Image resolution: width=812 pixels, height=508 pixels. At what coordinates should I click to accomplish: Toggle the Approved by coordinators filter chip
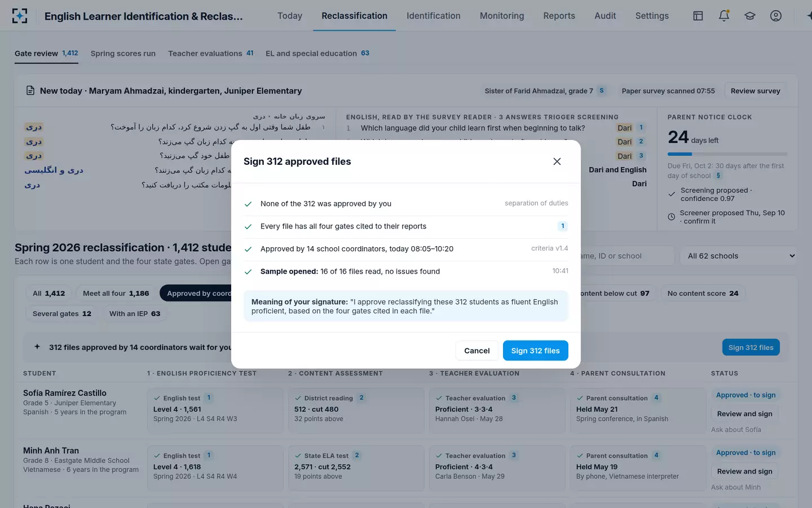(x=196, y=294)
